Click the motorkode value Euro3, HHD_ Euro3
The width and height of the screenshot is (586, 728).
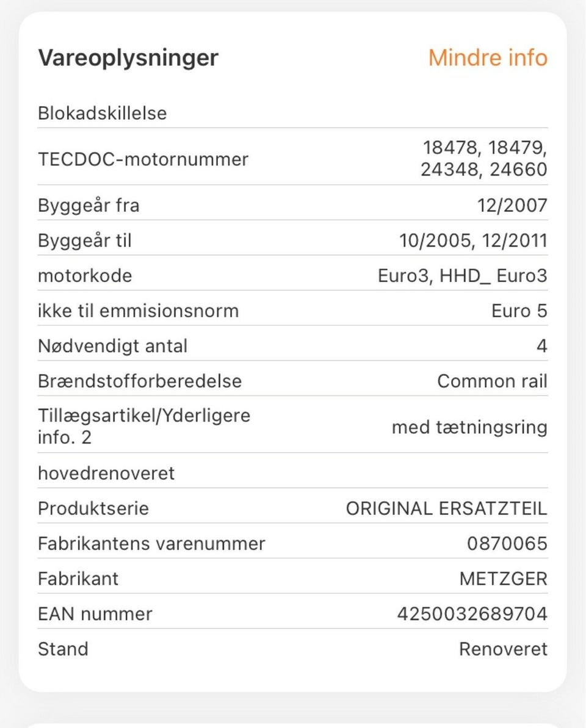coord(462,276)
